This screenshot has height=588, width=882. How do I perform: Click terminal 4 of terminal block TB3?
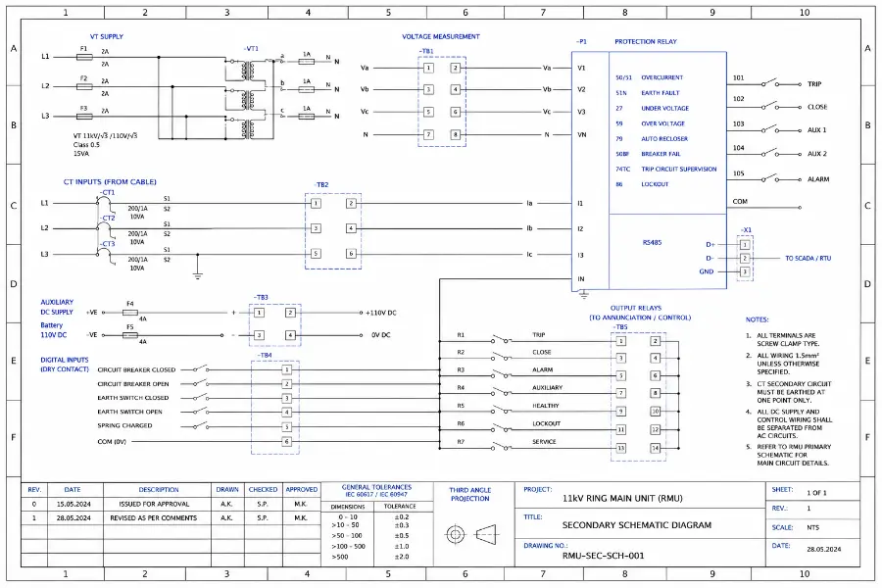coord(290,335)
